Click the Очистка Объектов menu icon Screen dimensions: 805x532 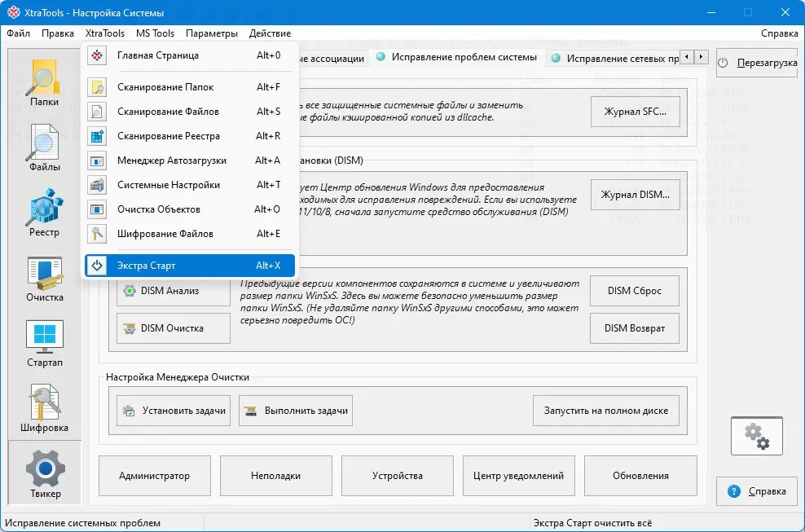(97, 209)
